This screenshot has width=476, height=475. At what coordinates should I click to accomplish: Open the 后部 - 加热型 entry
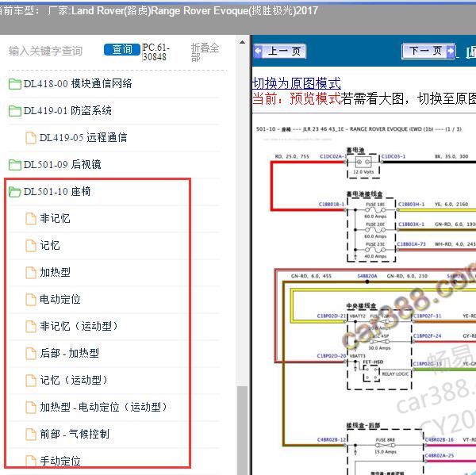click(69, 354)
